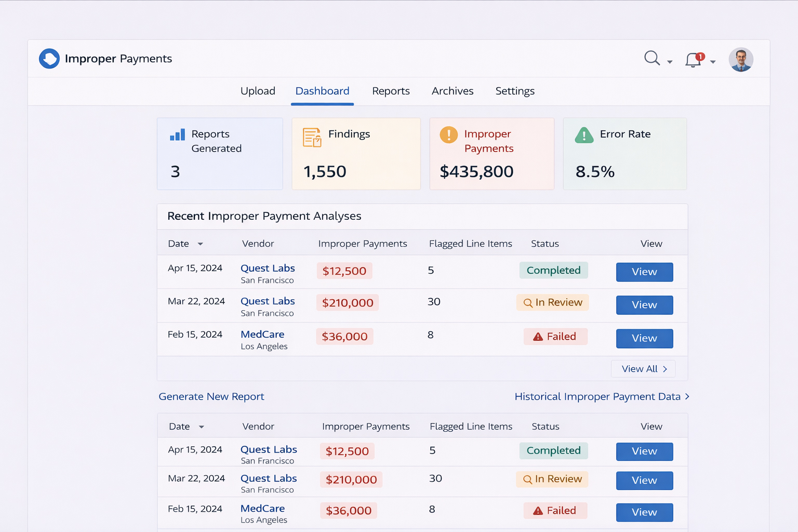The width and height of the screenshot is (798, 532).
Task: Open the Generate New Report link
Action: point(211,396)
